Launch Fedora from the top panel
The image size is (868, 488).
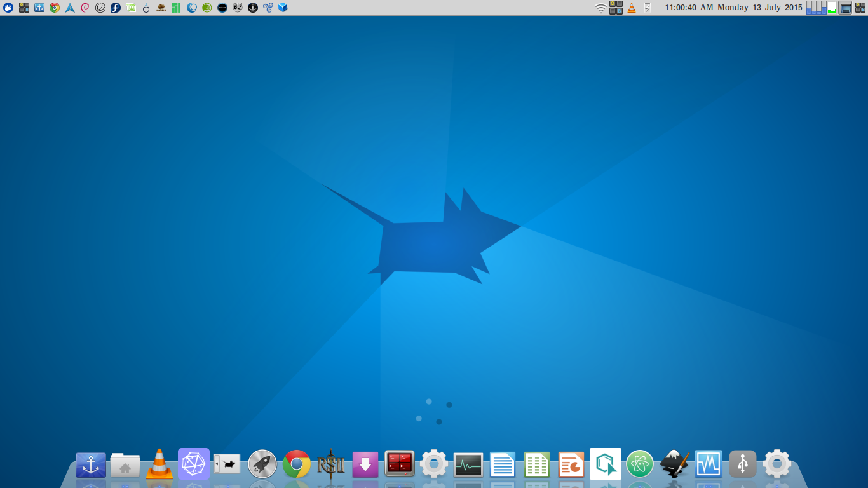116,8
